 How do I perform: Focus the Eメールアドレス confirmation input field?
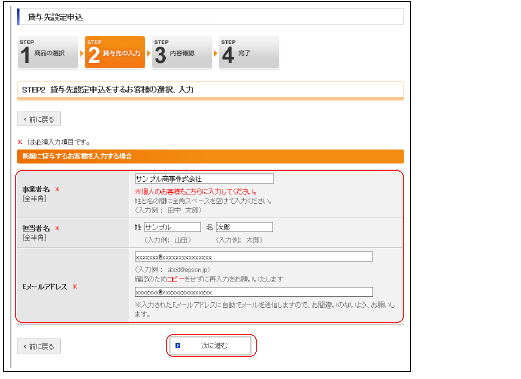(x=254, y=292)
